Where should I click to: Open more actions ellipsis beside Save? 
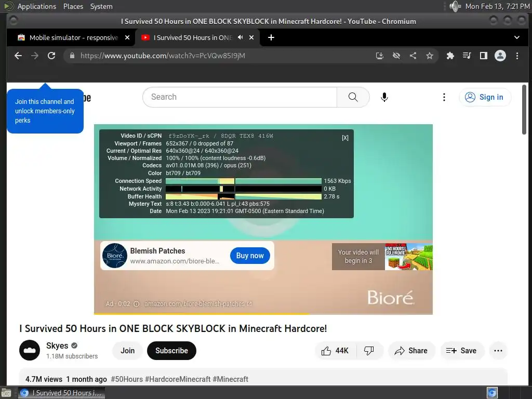click(498, 351)
